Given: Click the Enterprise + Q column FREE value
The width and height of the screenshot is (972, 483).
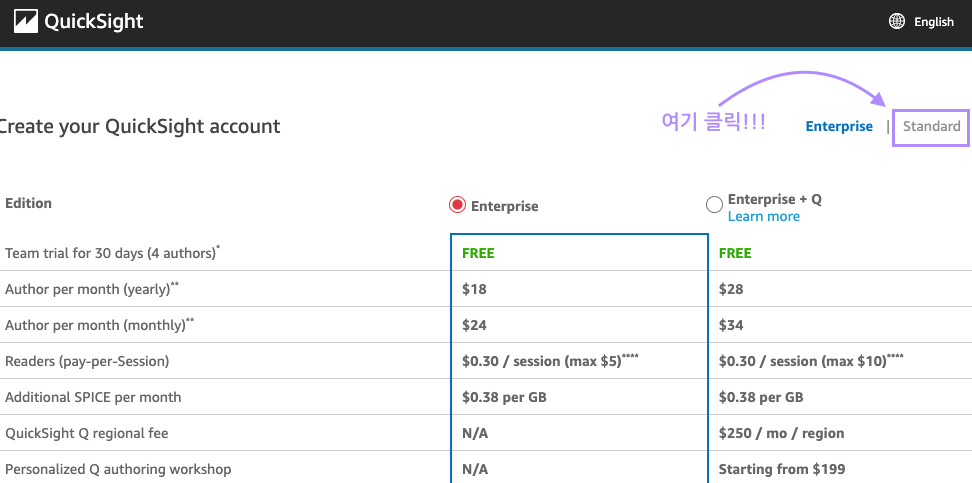Looking at the screenshot, I should click(x=735, y=253).
